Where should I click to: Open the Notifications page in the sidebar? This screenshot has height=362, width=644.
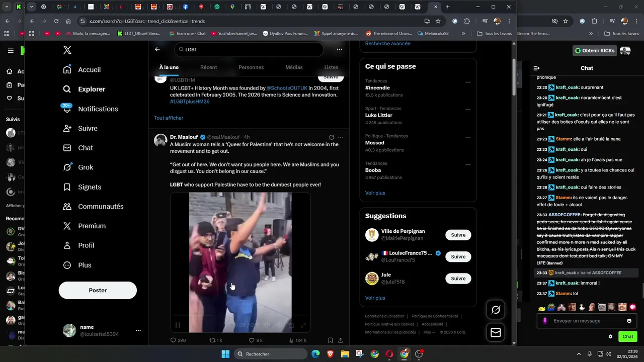click(90, 109)
